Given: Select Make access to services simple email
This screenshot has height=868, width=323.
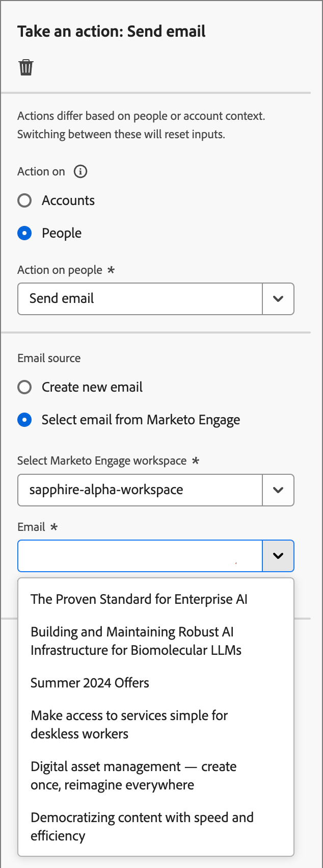Looking at the screenshot, I should click(x=129, y=725).
